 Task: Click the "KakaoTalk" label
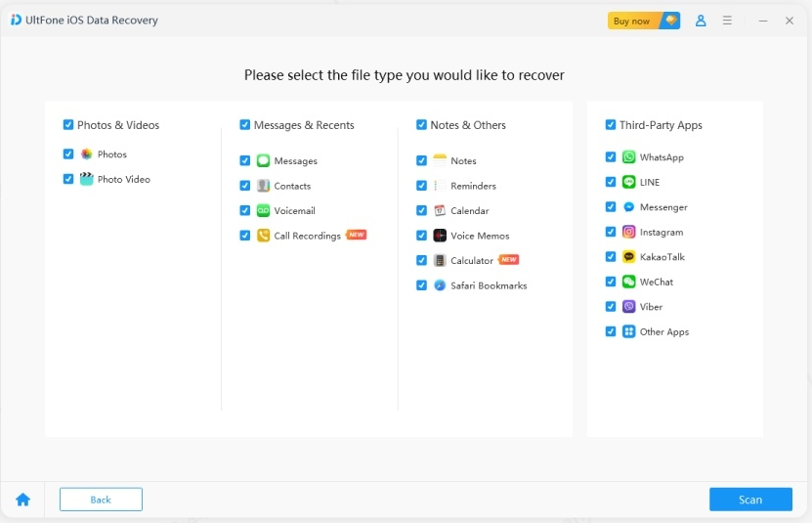point(662,257)
